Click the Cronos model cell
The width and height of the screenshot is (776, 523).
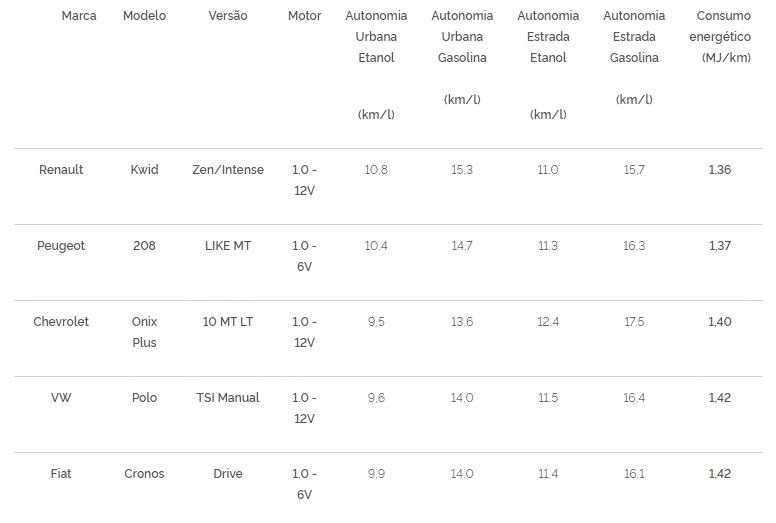point(144,474)
